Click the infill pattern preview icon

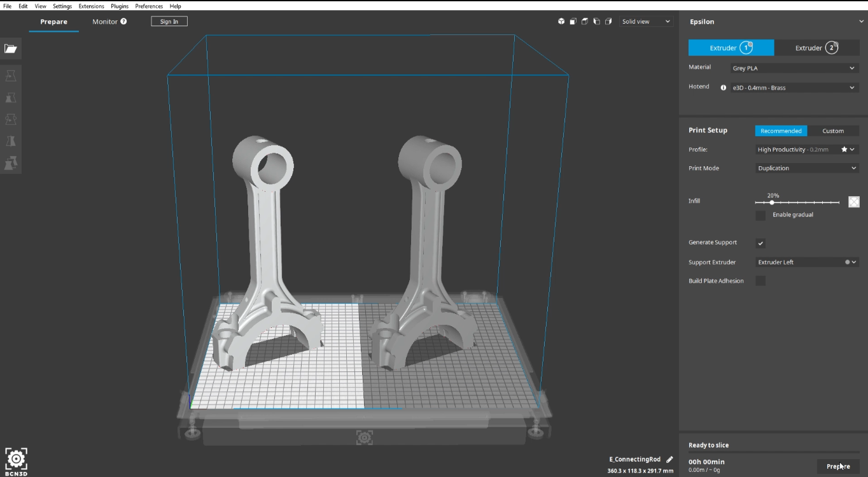coord(854,202)
